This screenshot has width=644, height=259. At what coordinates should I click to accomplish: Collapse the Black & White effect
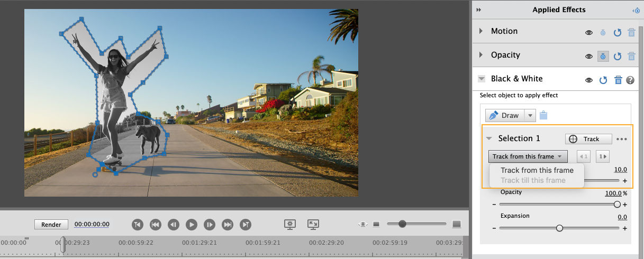tap(481, 79)
